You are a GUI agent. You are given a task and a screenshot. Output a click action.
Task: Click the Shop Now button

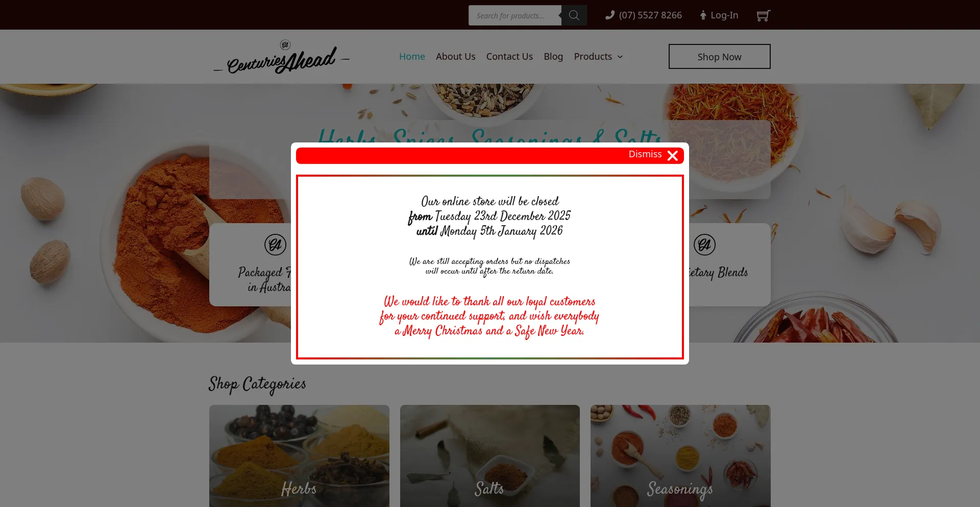click(719, 57)
